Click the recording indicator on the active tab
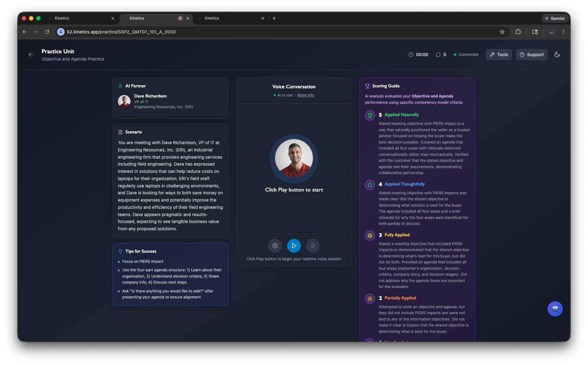This screenshot has width=588, height=365. coord(180,18)
